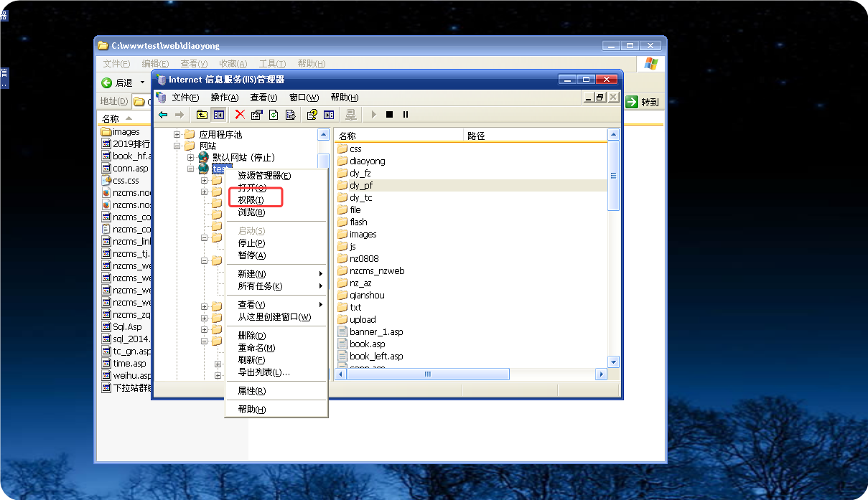Click the IIS Manager title bar icon
Screen dimensions: 868x500
pos(162,79)
